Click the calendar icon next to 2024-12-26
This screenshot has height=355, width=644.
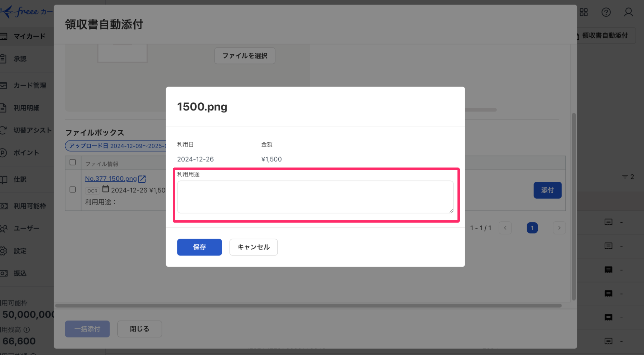[105, 189]
